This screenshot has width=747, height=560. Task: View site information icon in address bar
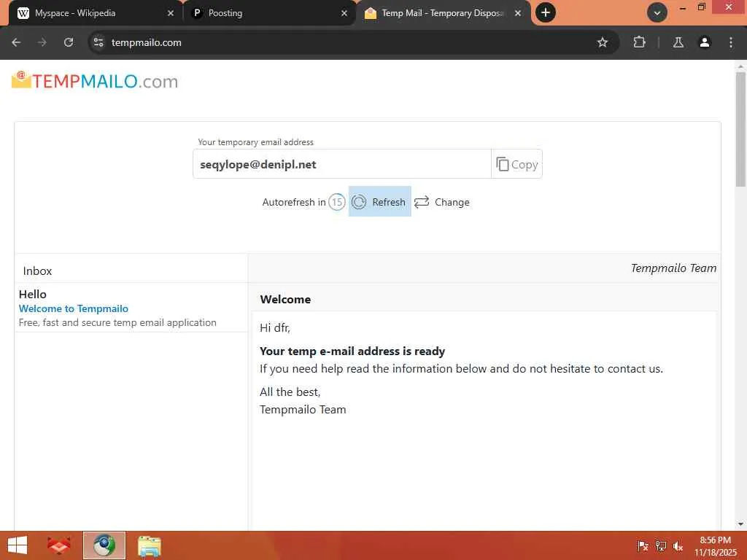[98, 42]
